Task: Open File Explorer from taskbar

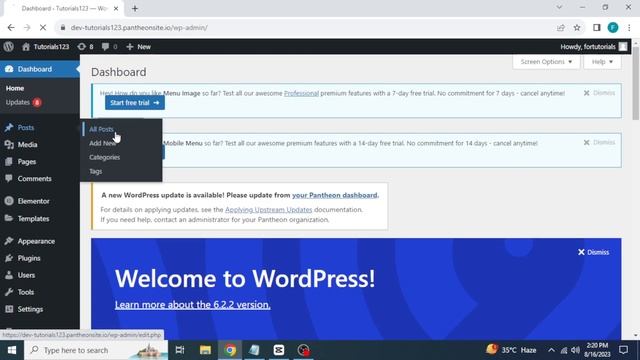Action: [205, 350]
